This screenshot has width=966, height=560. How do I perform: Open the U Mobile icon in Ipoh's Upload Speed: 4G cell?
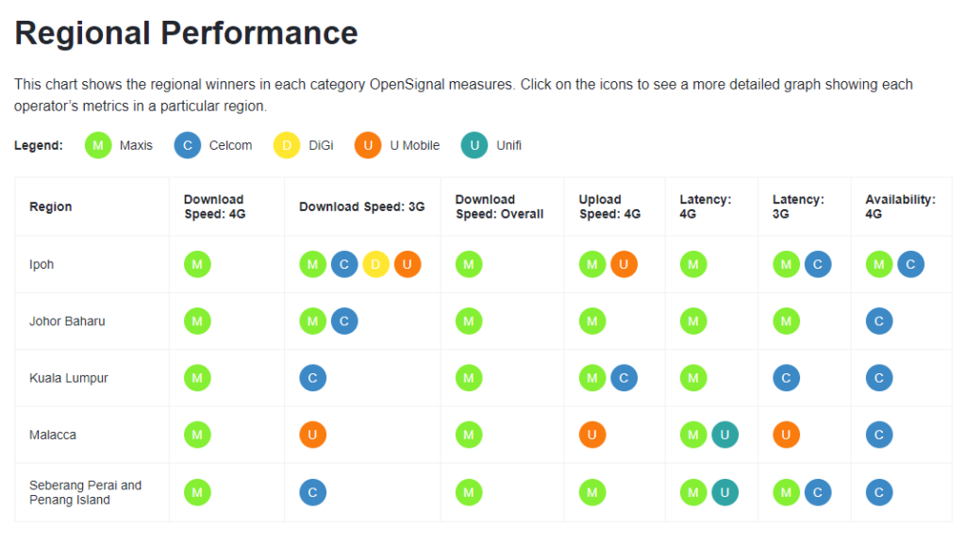click(x=624, y=265)
